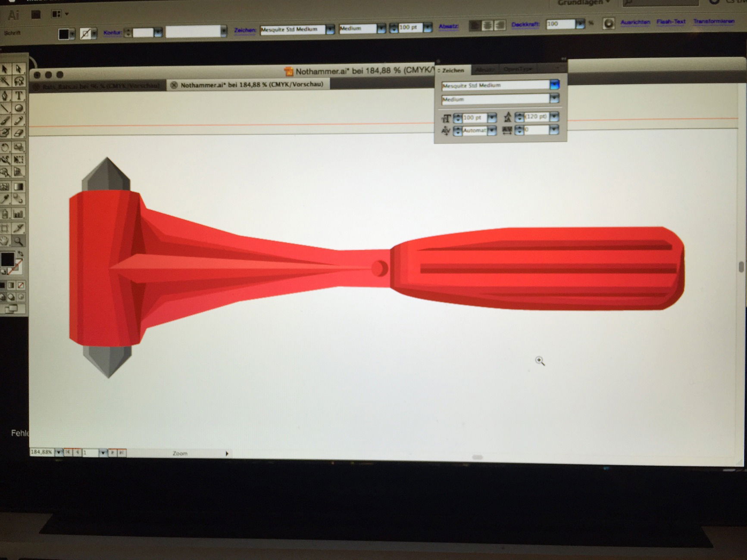Viewport: 747px width, 560px height.
Task: Click the Deckkraft opacity value field
Action: pyautogui.click(x=560, y=24)
